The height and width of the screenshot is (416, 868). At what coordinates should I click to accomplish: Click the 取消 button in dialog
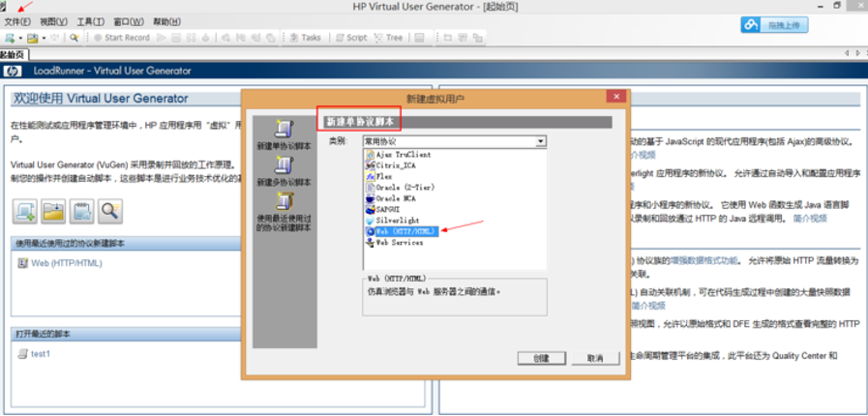click(596, 358)
